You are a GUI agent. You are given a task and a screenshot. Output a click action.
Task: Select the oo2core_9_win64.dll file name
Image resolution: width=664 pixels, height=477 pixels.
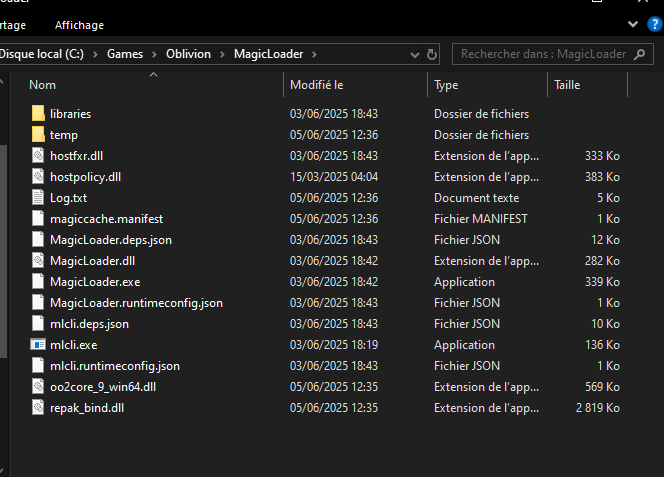[103, 387]
